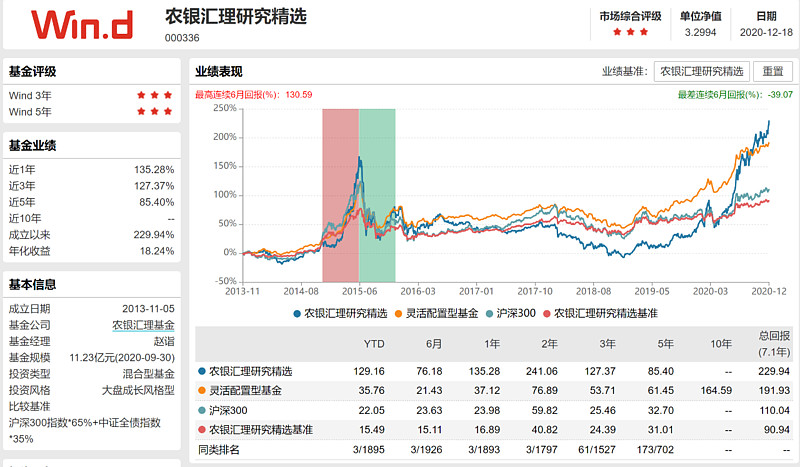Click 近5年 return 85.40%
This screenshot has height=467, width=800.
pyautogui.click(x=157, y=202)
